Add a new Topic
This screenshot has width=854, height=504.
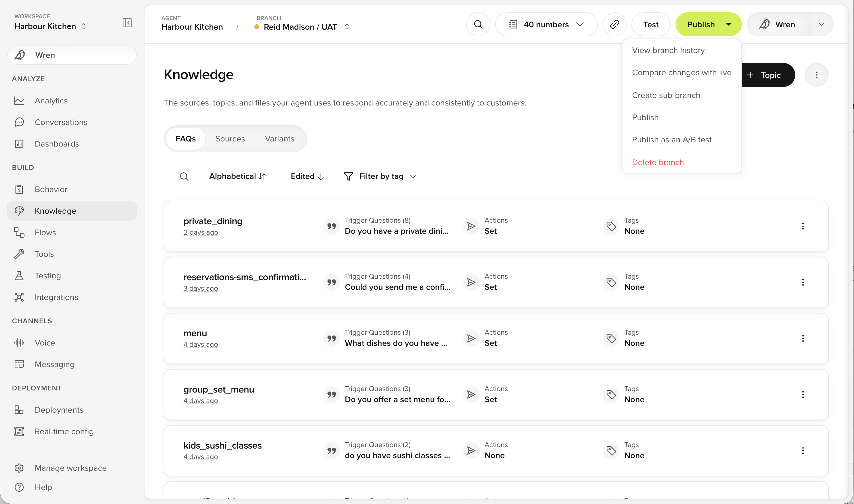768,75
